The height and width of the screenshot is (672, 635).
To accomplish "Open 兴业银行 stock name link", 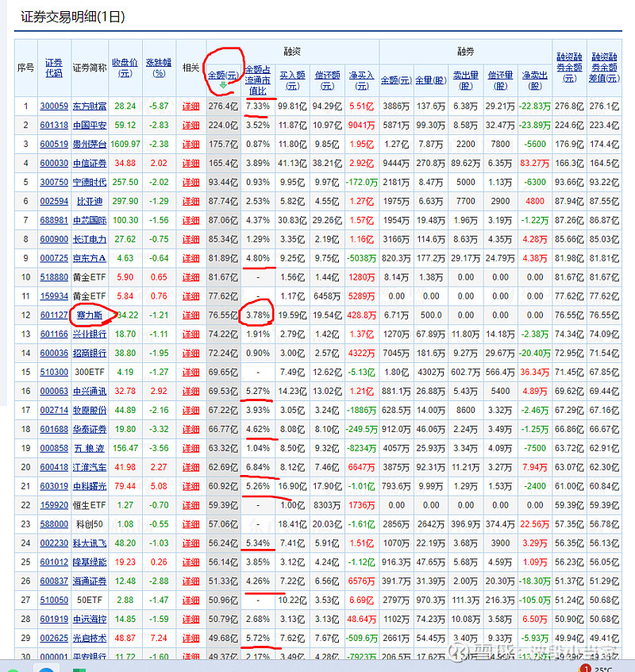I will [x=90, y=334].
